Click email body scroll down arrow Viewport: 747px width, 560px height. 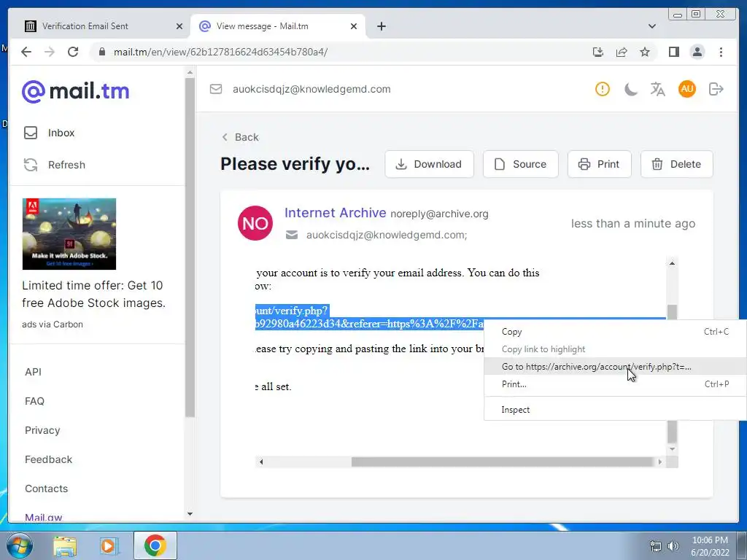tap(672, 448)
